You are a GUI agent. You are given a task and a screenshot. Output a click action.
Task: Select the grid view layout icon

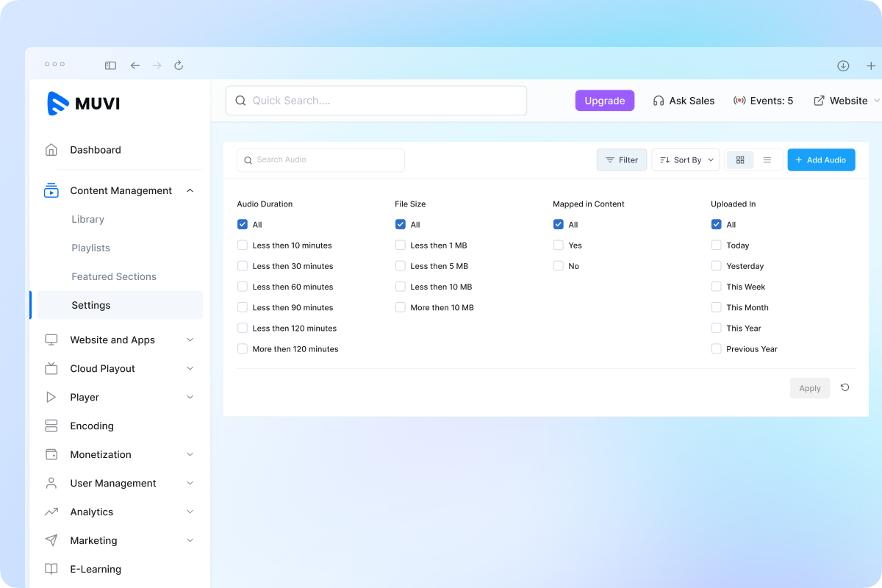(x=739, y=159)
